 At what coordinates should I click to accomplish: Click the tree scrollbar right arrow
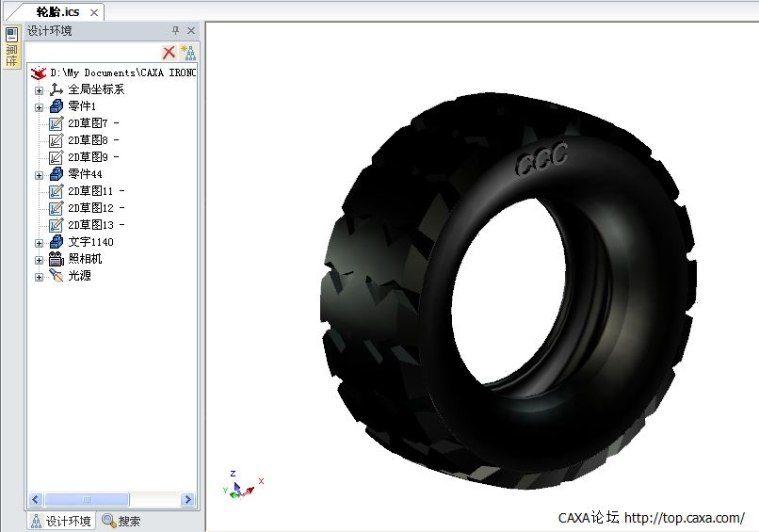coord(187,499)
